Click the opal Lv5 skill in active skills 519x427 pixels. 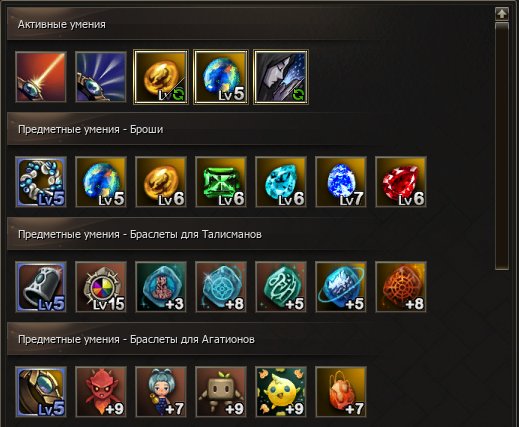click(221, 77)
